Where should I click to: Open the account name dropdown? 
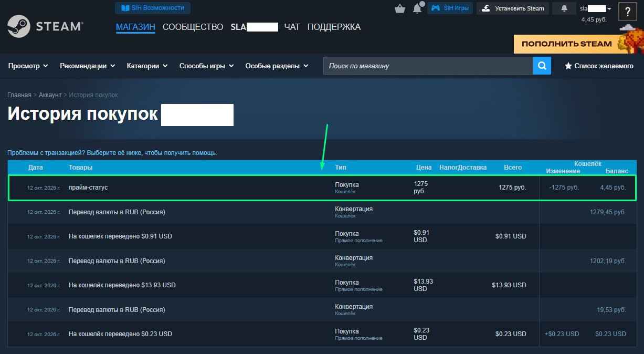(x=596, y=8)
